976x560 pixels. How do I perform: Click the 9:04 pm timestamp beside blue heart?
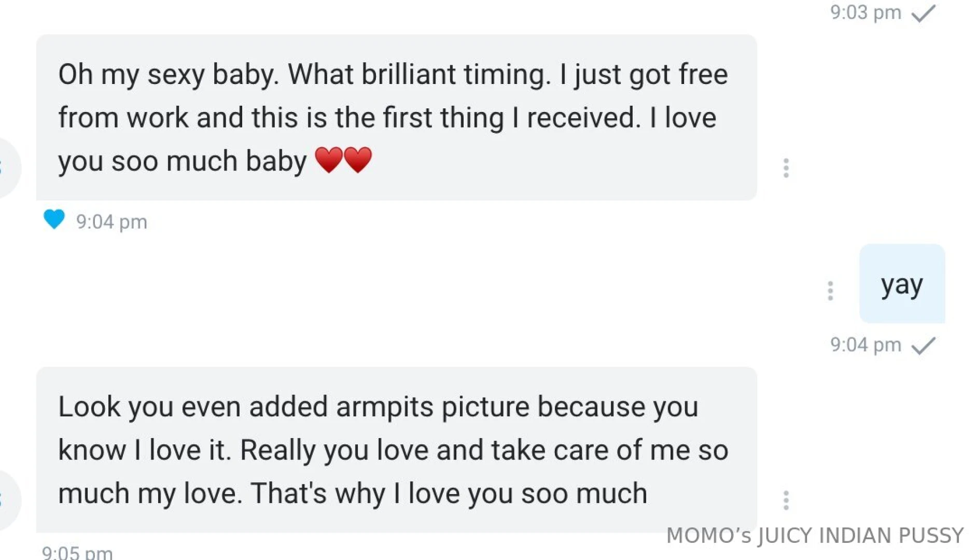click(111, 222)
